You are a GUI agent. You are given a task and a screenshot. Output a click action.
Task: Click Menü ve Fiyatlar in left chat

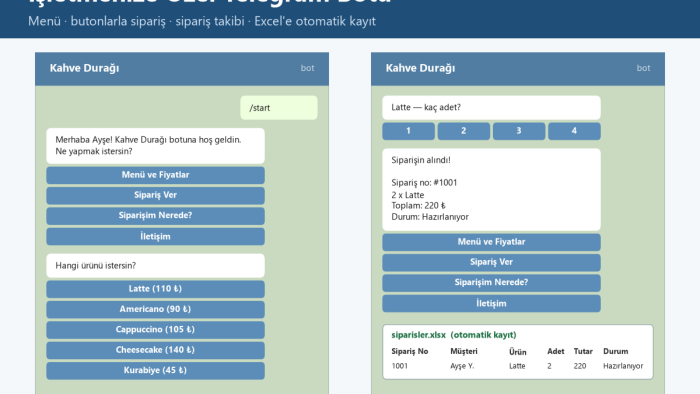pyautogui.click(x=155, y=175)
